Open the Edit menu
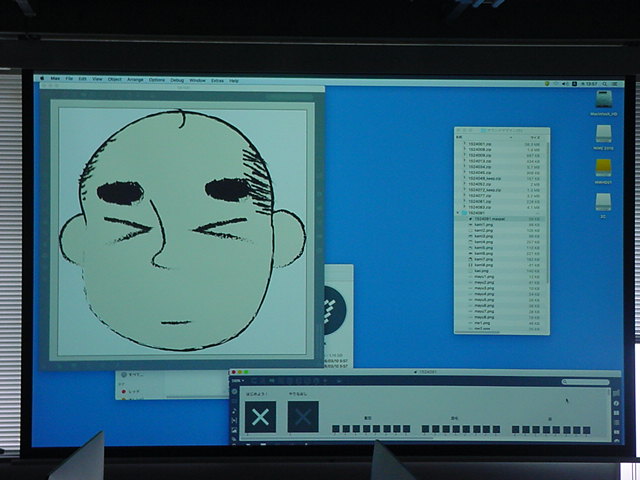640x480 pixels. [x=83, y=79]
